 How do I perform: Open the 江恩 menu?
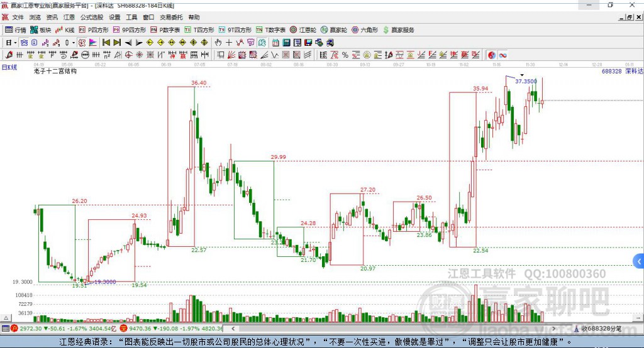pyautogui.click(x=69, y=17)
